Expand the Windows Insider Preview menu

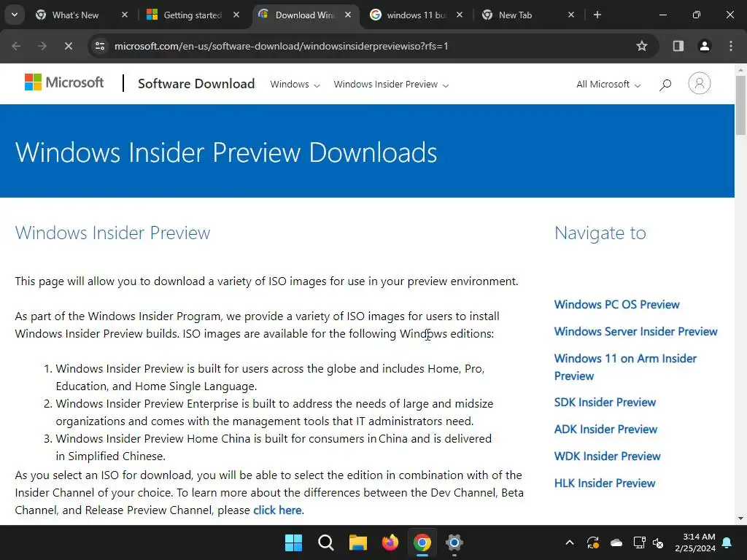(391, 85)
